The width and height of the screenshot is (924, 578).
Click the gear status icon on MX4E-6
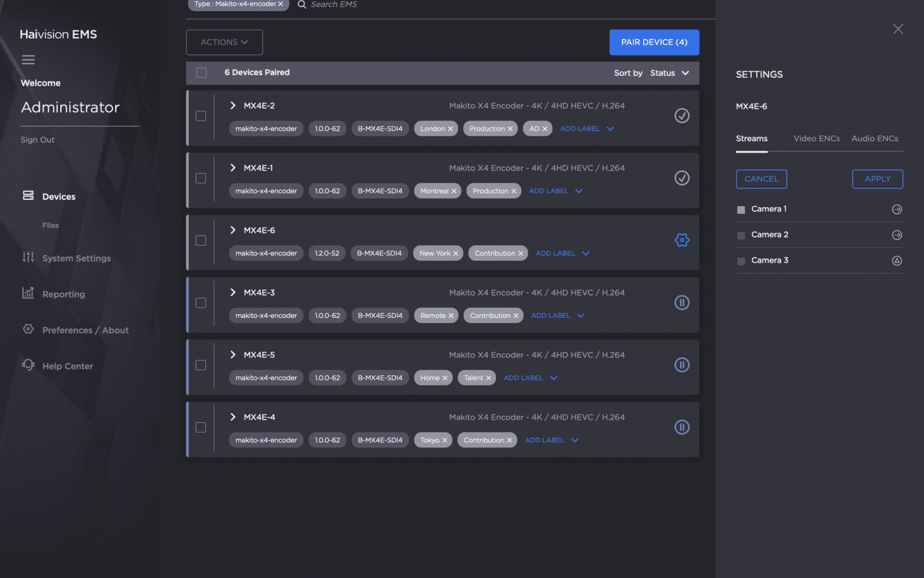682,240
